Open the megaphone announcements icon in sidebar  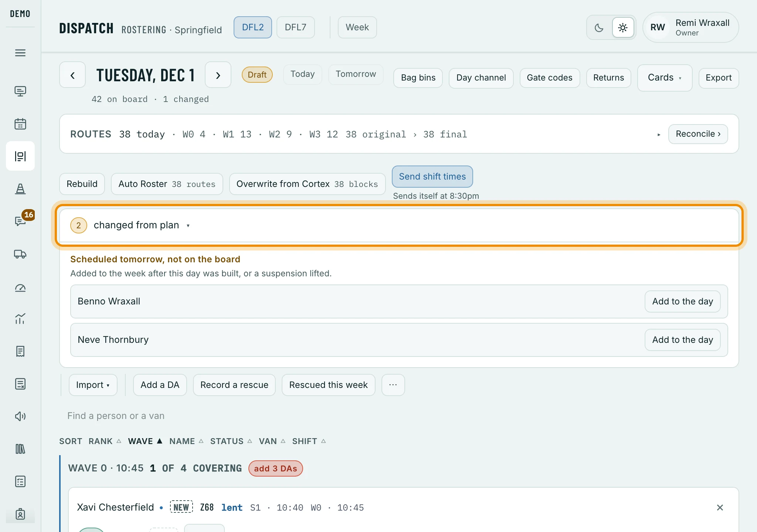(20, 416)
